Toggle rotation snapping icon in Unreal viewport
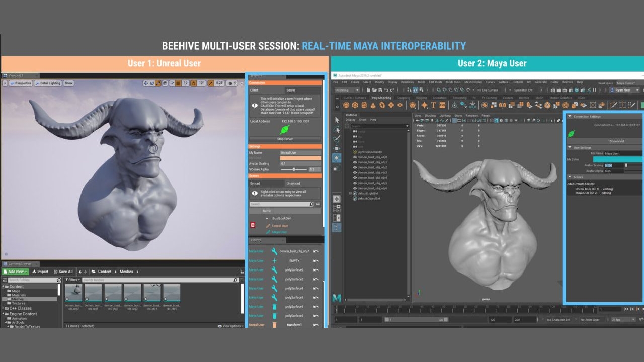Viewport: 644px width, 362px height. 194,83
